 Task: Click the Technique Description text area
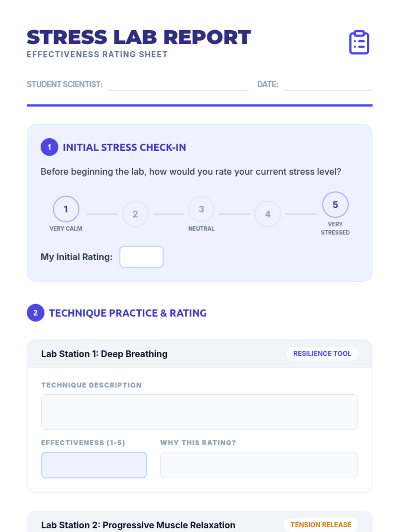click(x=199, y=412)
